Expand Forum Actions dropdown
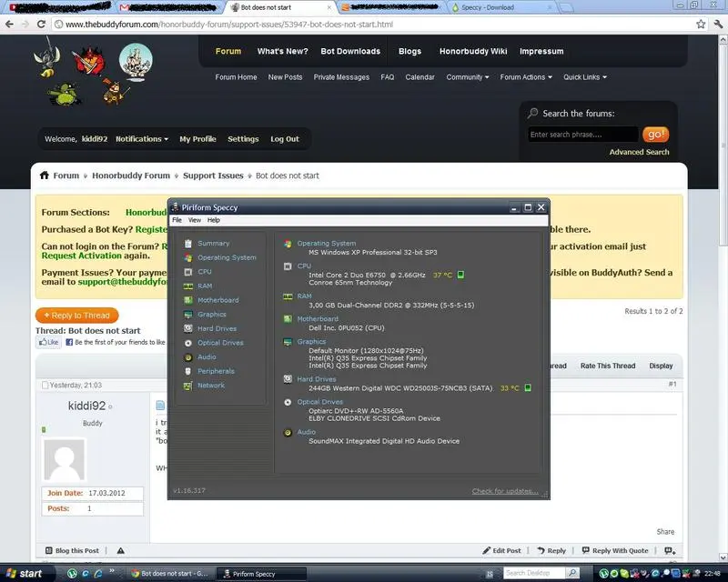The width and height of the screenshot is (728, 582). click(x=526, y=77)
